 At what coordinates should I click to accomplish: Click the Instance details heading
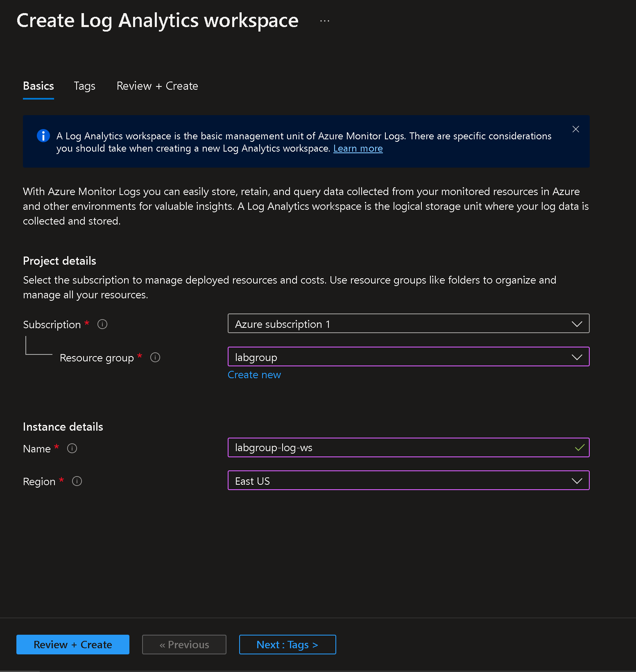[63, 427]
